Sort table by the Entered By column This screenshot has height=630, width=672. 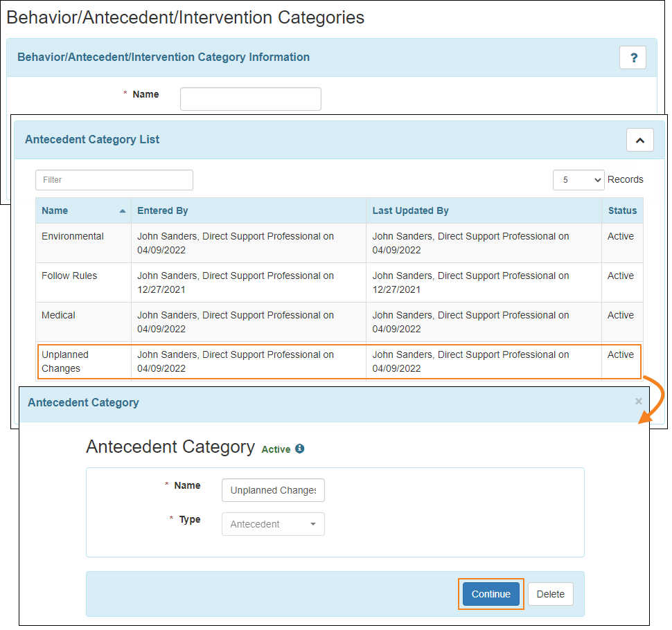tap(163, 210)
